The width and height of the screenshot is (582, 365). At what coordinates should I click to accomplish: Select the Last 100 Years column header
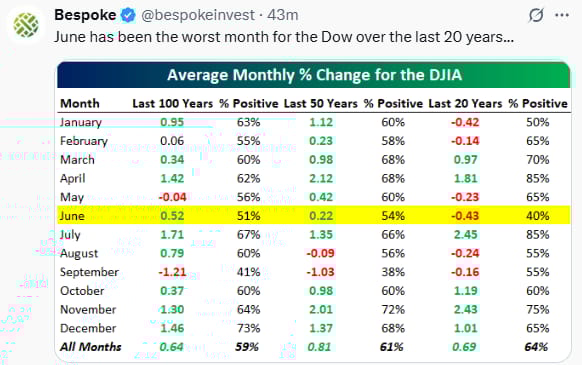click(x=173, y=104)
